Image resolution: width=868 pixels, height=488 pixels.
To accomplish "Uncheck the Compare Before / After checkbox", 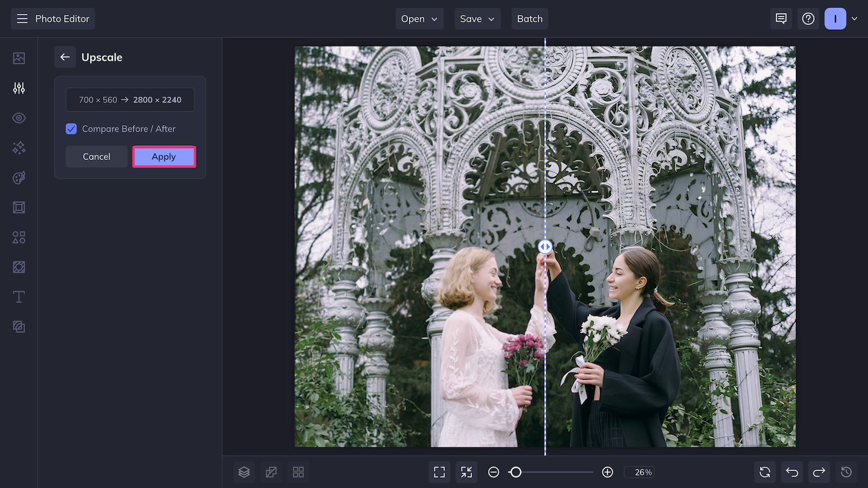I will 71,129.
